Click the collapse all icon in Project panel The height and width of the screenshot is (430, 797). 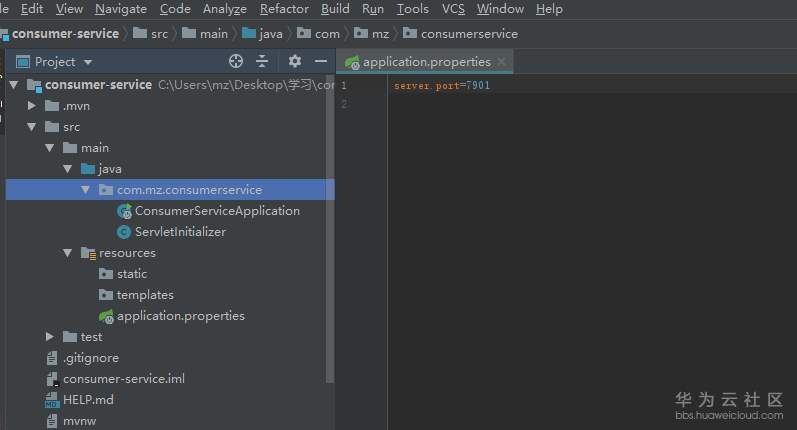[x=262, y=62]
